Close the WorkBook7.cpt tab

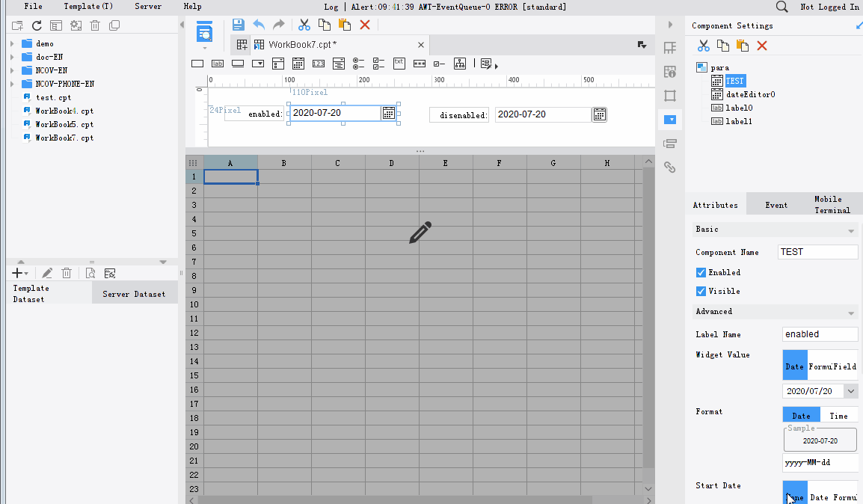pyautogui.click(x=421, y=45)
